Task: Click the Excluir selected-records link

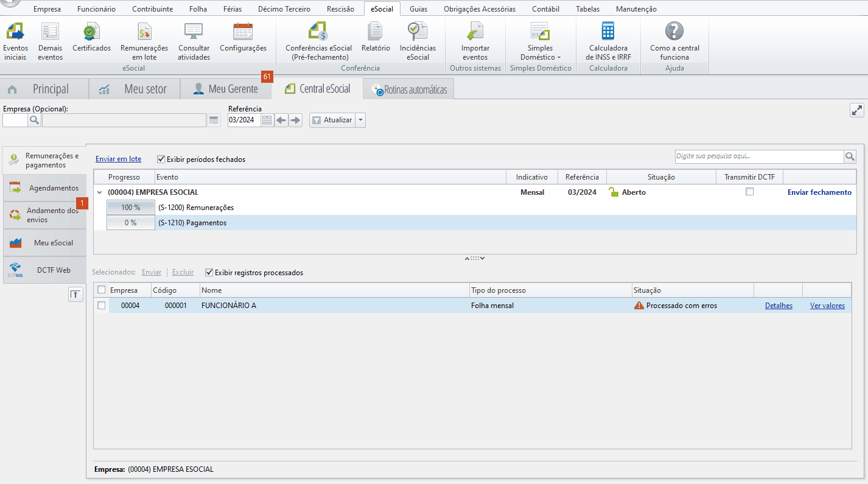Action: click(x=183, y=273)
